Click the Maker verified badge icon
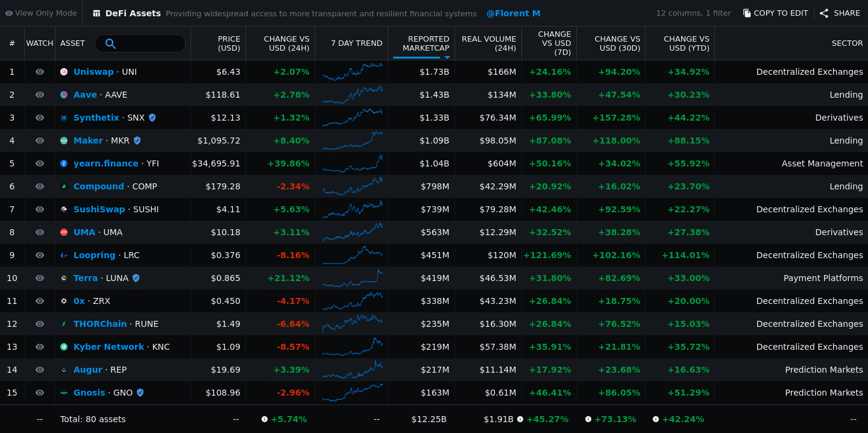The width and height of the screenshot is (868, 433). [137, 141]
